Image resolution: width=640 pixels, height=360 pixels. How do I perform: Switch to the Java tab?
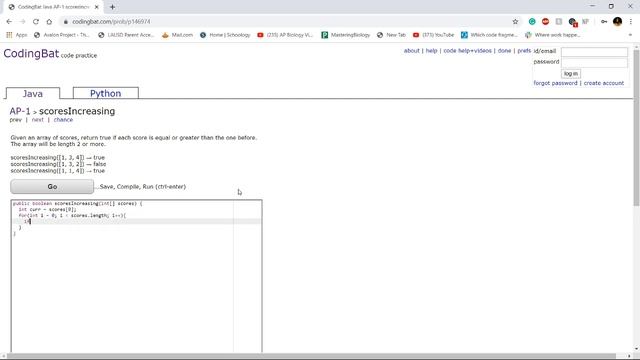click(x=33, y=93)
